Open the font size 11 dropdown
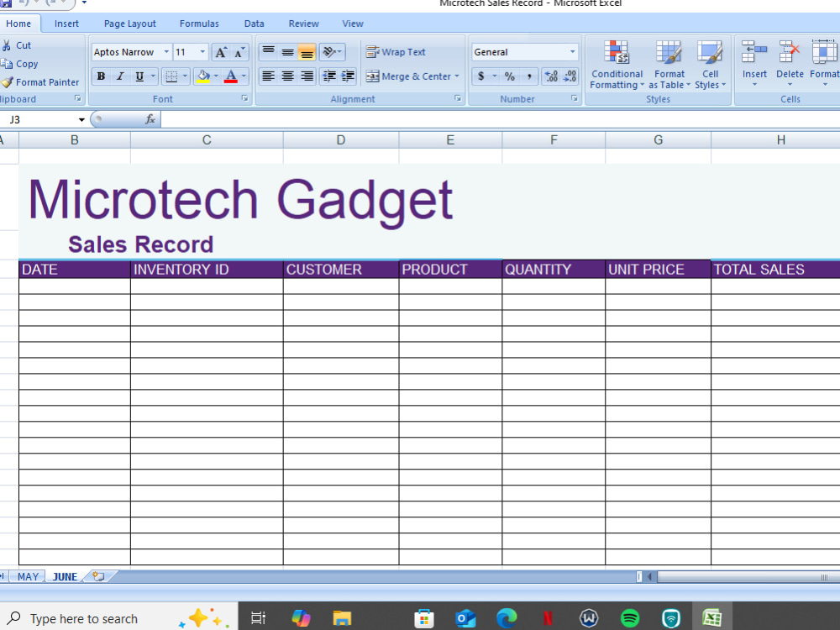This screenshot has width=840, height=630. coord(202,52)
